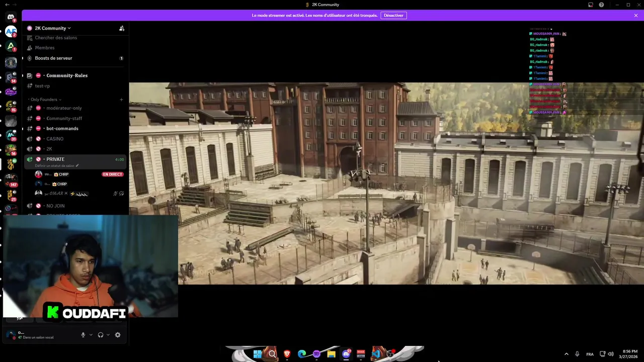Switch the FRA input language
The image size is (644, 362).
tap(590, 354)
